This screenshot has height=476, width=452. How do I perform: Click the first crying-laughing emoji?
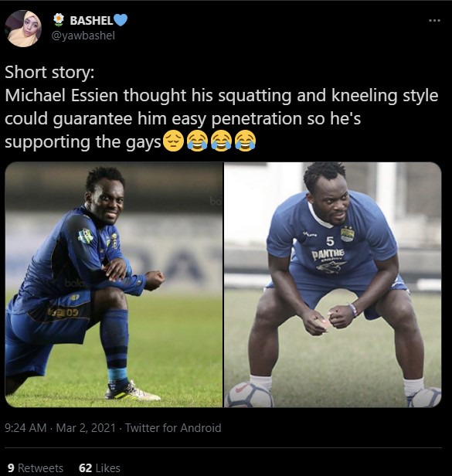(x=197, y=141)
